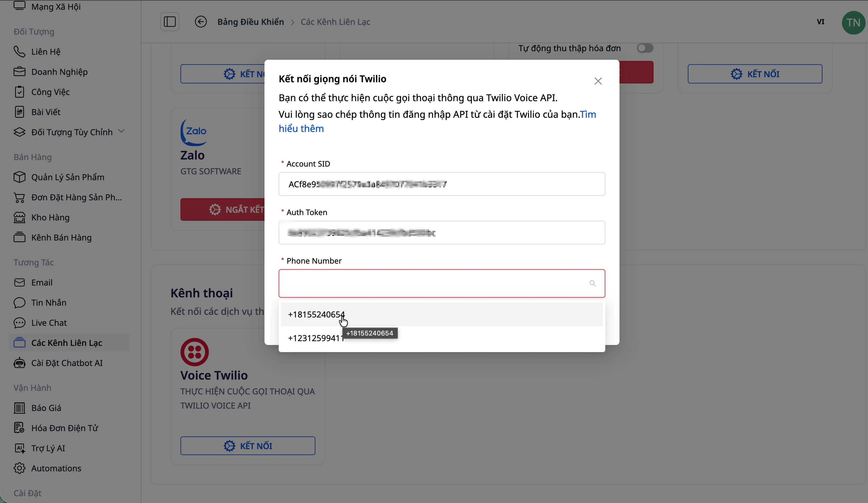Open the Automations gear item

[19, 468]
